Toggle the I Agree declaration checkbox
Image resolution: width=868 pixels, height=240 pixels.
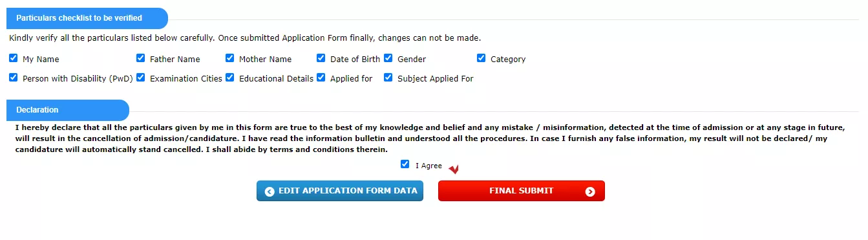coord(405,164)
